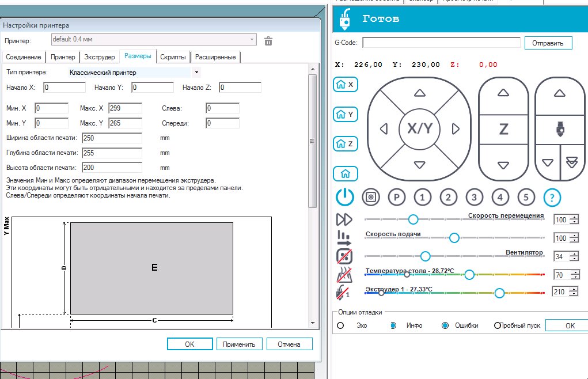Home the Y axis
The image size is (588, 379).
point(346,114)
